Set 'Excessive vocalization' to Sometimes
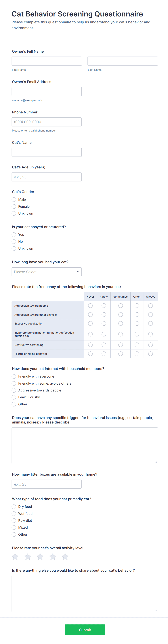Screen dimensions: 168x644 coord(120,323)
